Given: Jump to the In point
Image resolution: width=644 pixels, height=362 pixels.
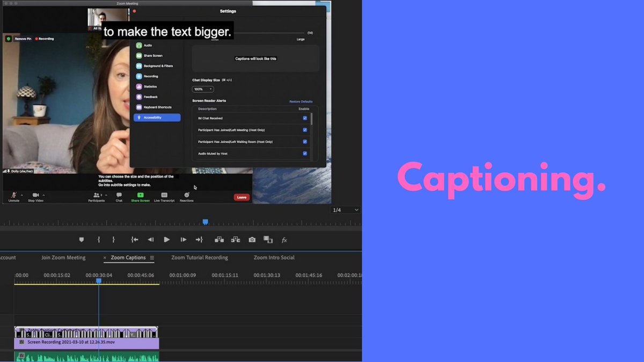Looking at the screenshot, I should click(135, 240).
